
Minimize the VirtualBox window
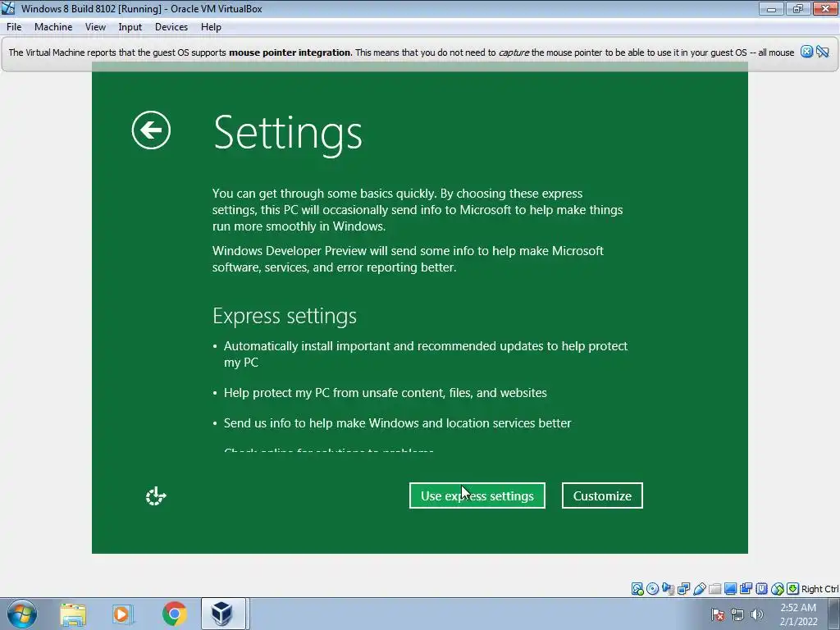coord(771,8)
